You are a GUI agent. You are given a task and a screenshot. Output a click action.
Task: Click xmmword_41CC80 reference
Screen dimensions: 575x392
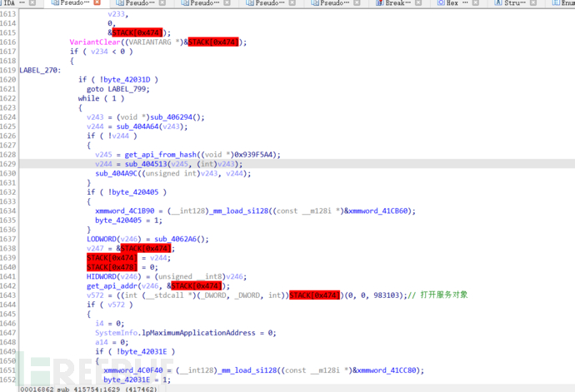point(387,370)
